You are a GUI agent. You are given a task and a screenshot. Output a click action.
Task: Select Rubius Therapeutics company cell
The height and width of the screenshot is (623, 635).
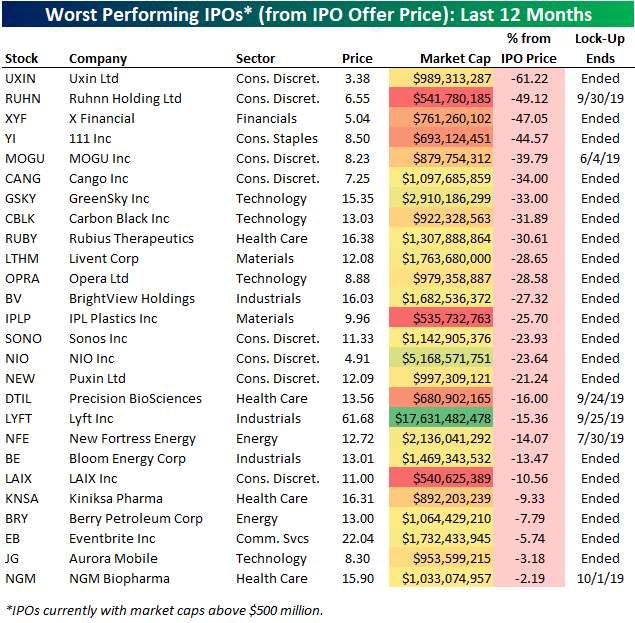[x=131, y=239]
